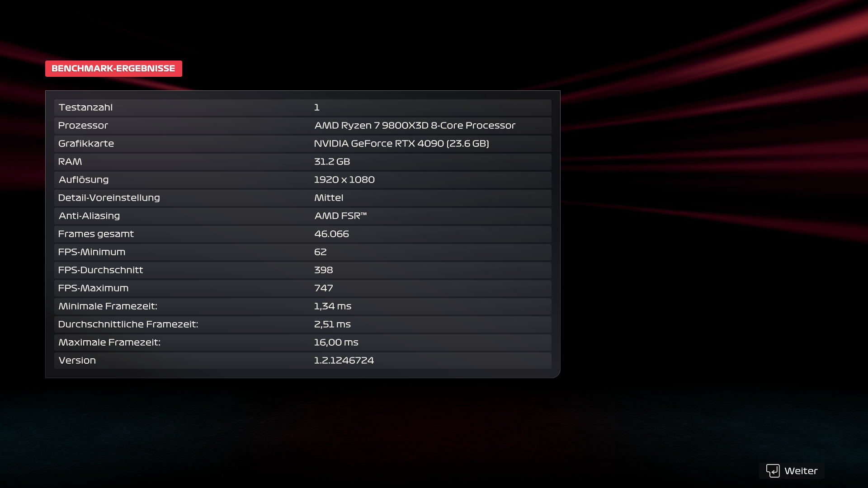Click the FPS-Maximum row

[x=302, y=288]
